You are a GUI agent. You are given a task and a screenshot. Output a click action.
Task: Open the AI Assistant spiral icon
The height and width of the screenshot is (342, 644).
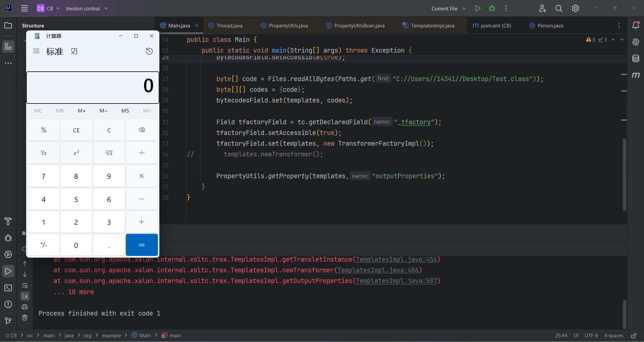click(636, 42)
